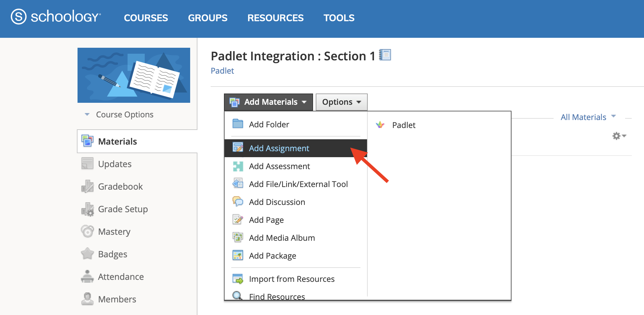Open Grade Setup
Viewport: 644px width, 315px height.
point(123,209)
